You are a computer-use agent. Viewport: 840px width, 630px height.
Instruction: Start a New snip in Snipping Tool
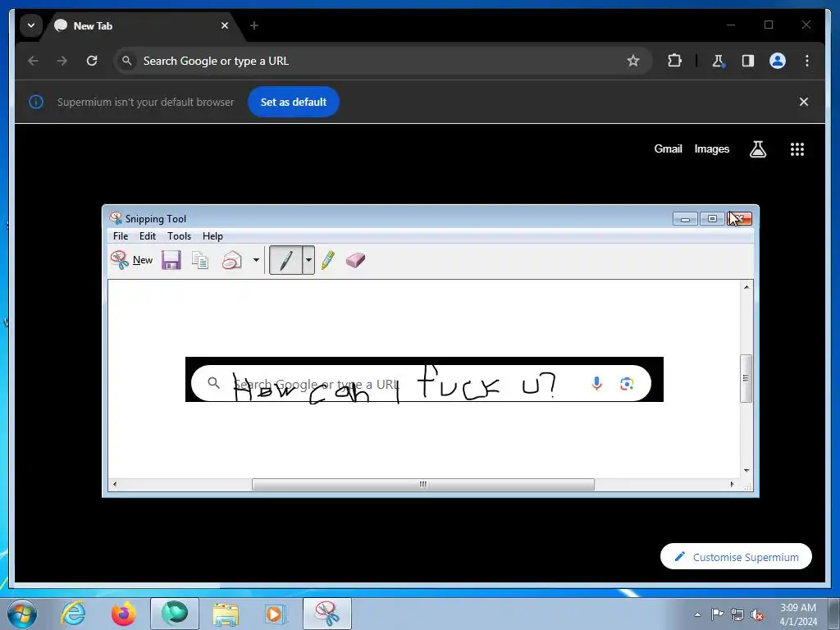[x=131, y=260]
